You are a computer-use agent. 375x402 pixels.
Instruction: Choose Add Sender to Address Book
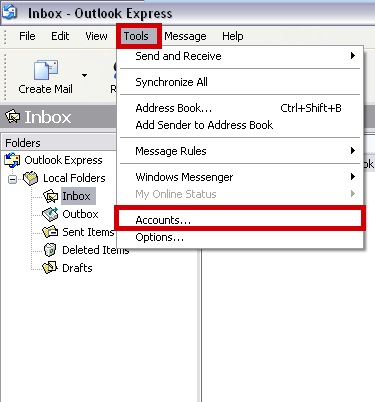tap(240, 125)
